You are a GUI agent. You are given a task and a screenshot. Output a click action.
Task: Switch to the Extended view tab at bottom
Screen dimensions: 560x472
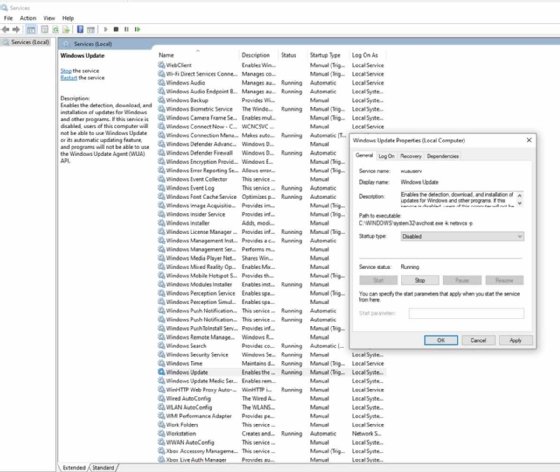click(x=74, y=468)
